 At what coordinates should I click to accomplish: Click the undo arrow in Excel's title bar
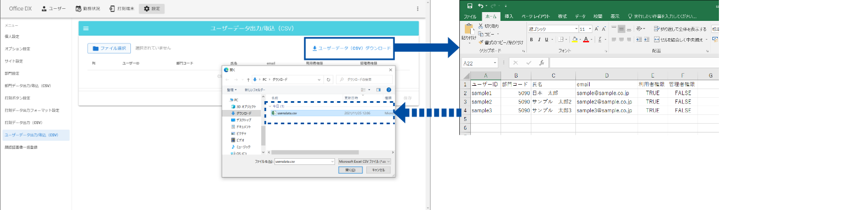[x=480, y=6]
